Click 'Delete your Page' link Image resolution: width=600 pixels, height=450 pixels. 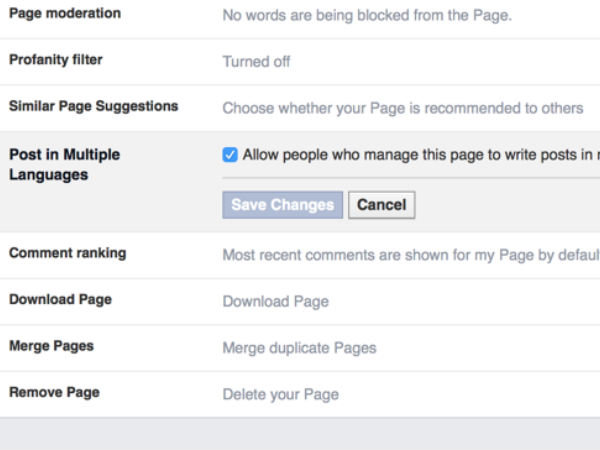tap(280, 394)
